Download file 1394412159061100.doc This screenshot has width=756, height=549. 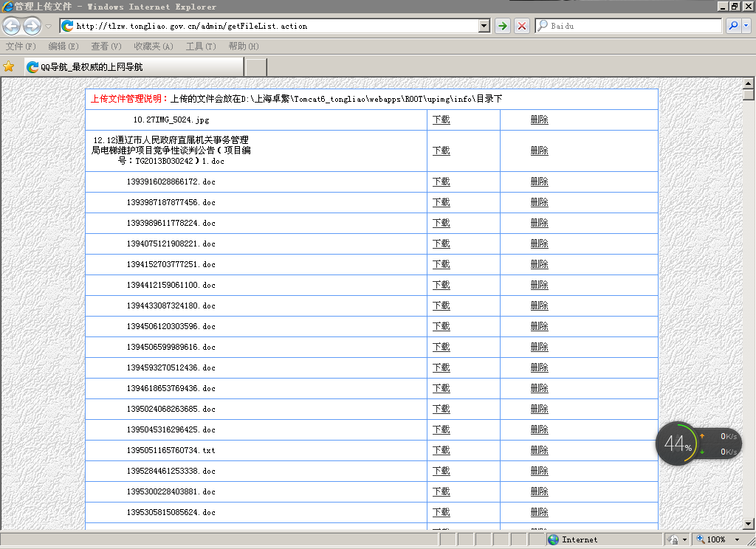pos(441,286)
